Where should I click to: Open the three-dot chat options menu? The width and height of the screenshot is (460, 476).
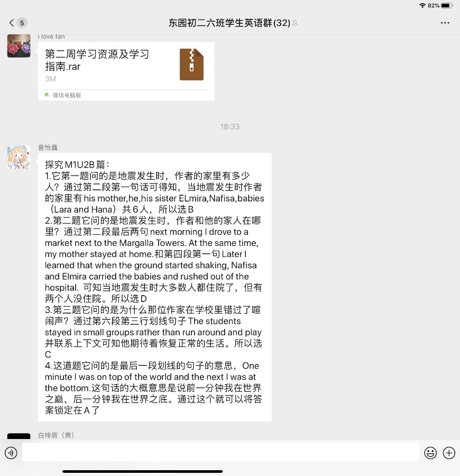tap(445, 23)
